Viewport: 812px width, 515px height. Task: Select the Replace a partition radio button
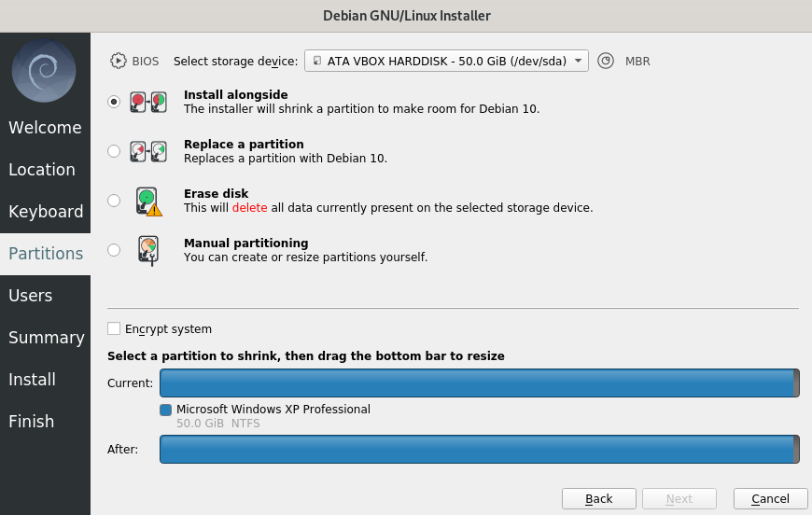(x=114, y=151)
